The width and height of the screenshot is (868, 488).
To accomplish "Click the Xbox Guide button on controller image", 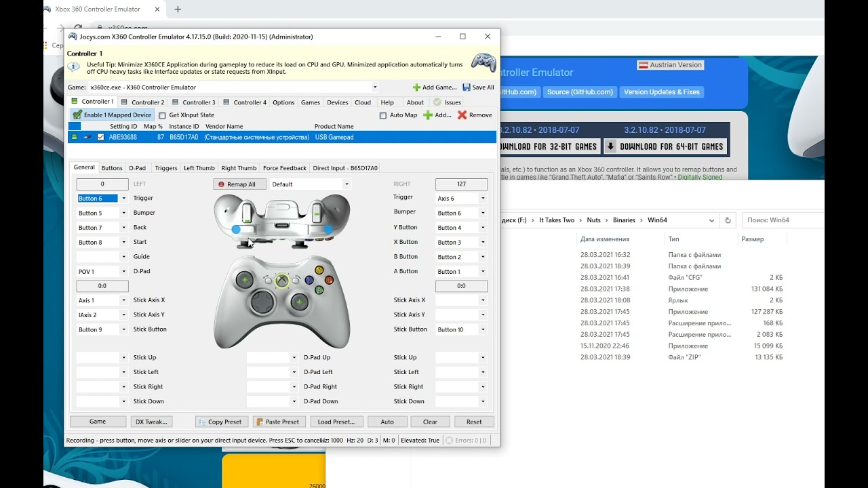I will click(282, 280).
